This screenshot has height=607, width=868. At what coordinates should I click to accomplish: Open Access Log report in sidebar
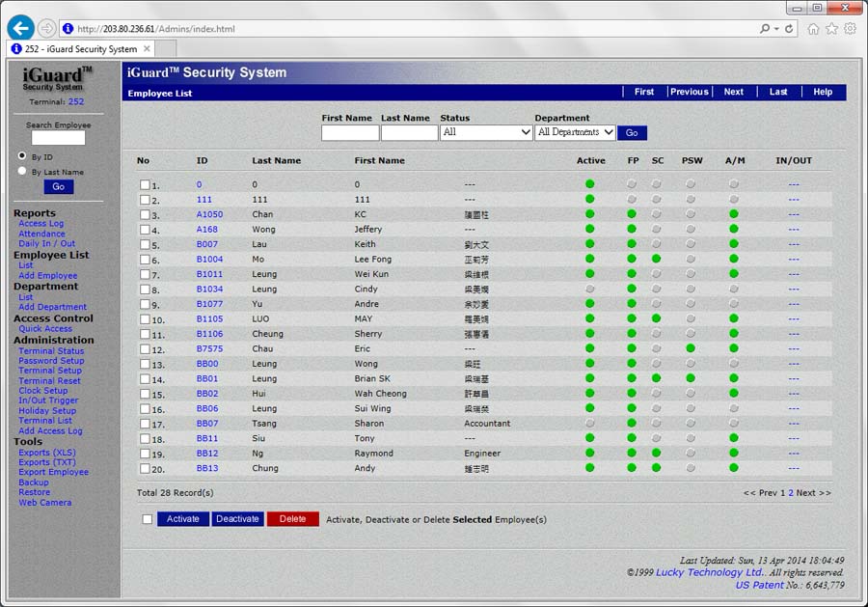coord(41,223)
